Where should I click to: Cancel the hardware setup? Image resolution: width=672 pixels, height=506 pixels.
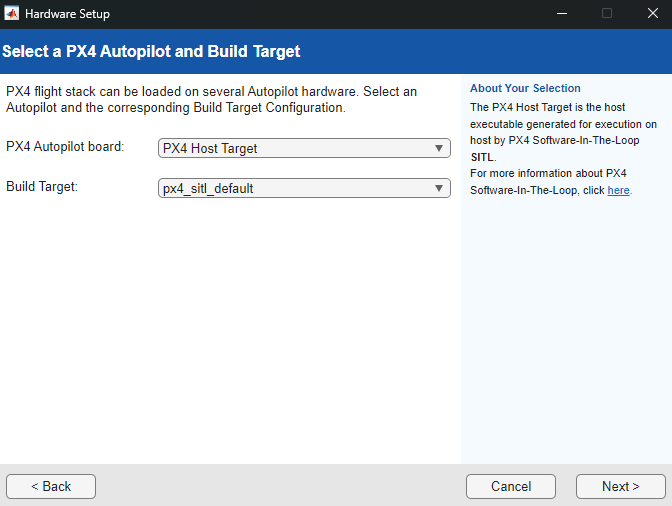(x=511, y=486)
